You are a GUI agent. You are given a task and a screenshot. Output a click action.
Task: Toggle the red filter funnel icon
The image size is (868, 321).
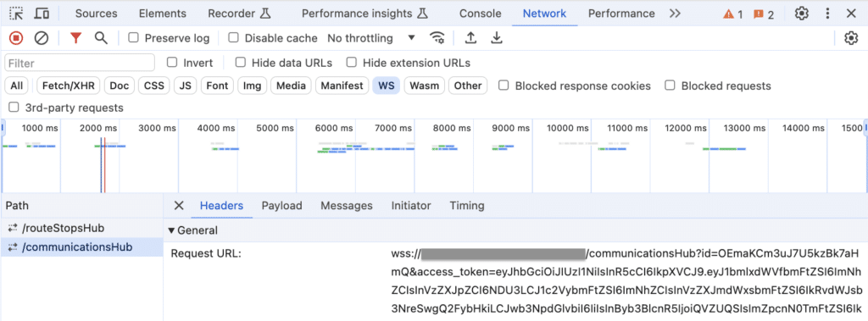(x=75, y=37)
